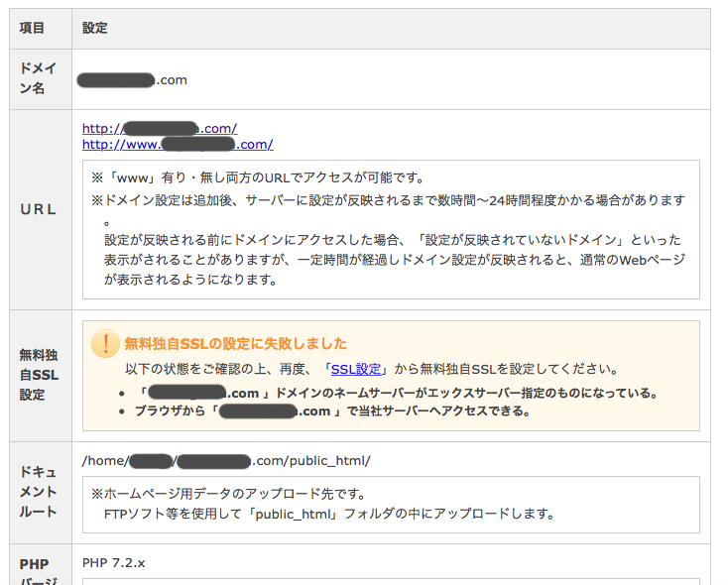
Task: Click the note about 「www」有り・無し access
Action: click(258, 177)
